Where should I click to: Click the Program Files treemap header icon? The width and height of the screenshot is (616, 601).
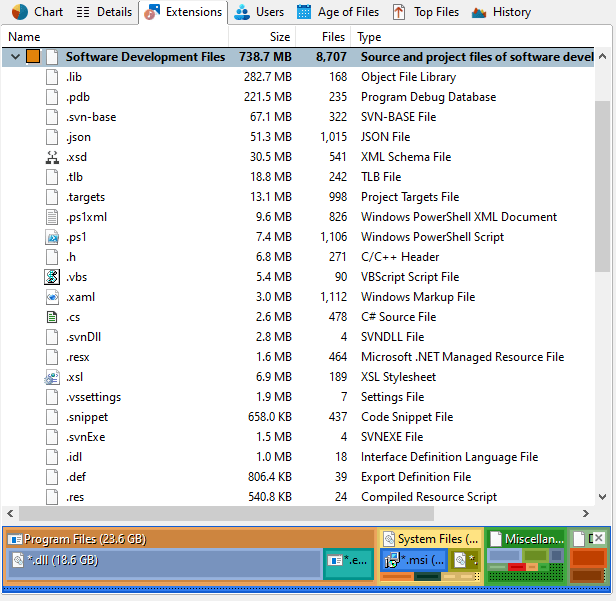tap(15, 539)
